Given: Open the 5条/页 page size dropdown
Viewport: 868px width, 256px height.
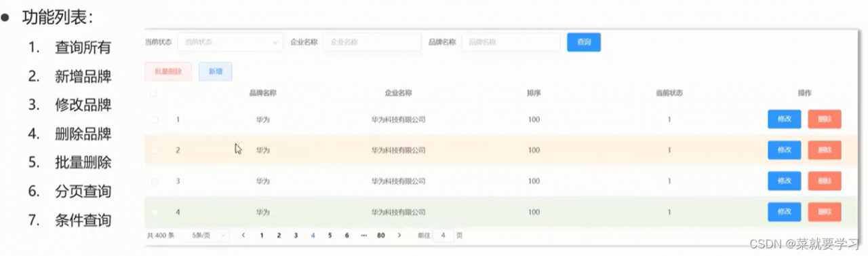Looking at the screenshot, I should pos(206,235).
